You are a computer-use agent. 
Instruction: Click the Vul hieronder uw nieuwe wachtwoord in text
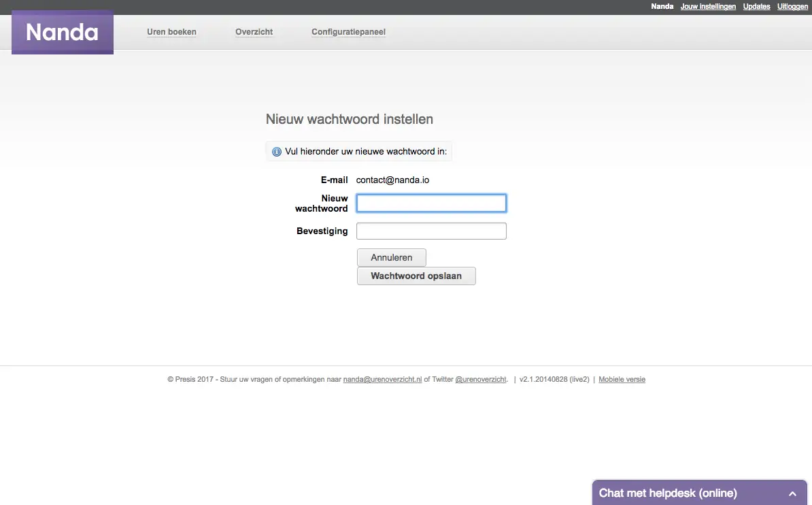click(x=366, y=151)
